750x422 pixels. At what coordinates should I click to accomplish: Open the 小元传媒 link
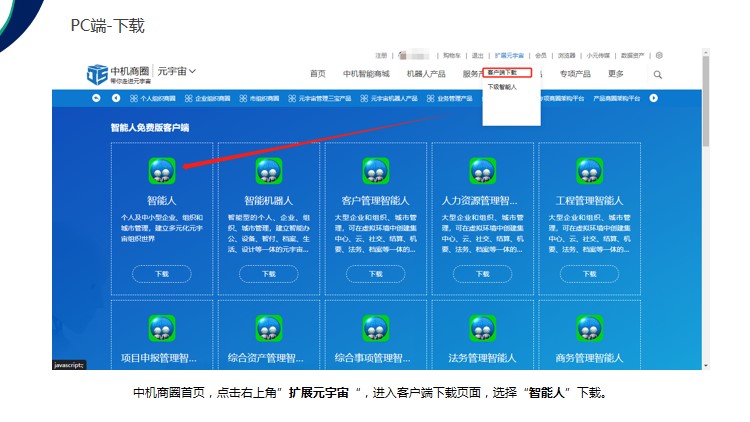598,56
